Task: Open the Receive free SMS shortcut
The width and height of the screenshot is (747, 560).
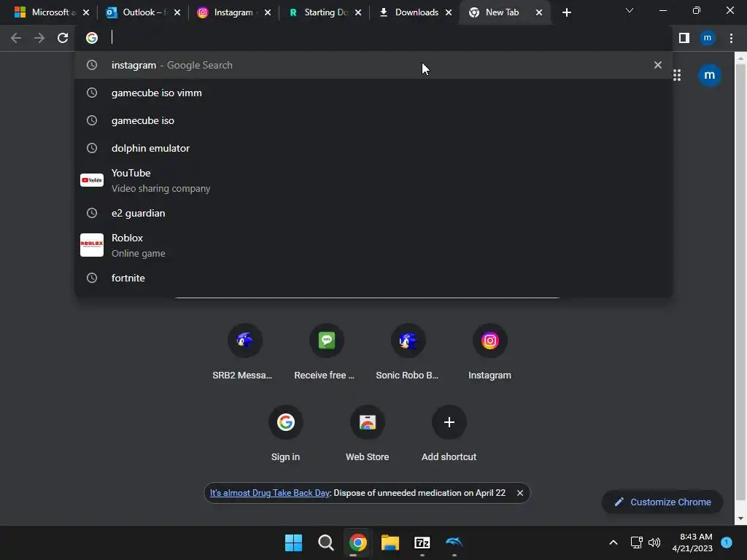Action: point(326,352)
